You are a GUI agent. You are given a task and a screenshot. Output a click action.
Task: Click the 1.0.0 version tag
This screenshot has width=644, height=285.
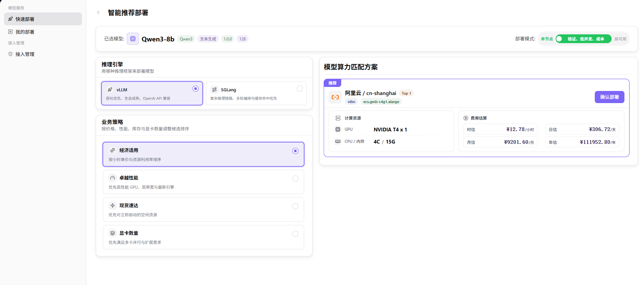(228, 39)
